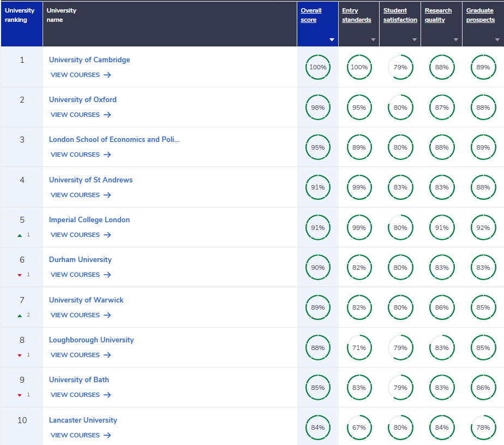View courses for St Andrews
Image resolution: width=504 pixels, height=445 pixels.
81,195
